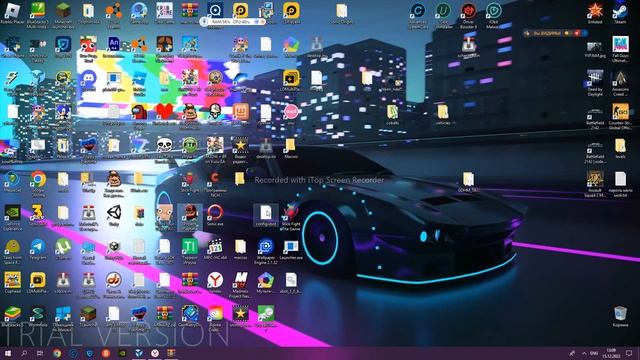Open MPC-HC x64 media player icon
The width and height of the screenshot is (640, 360).
coord(215,247)
